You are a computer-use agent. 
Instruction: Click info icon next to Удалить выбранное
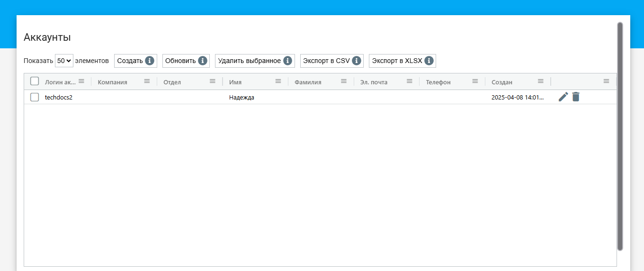click(x=288, y=61)
